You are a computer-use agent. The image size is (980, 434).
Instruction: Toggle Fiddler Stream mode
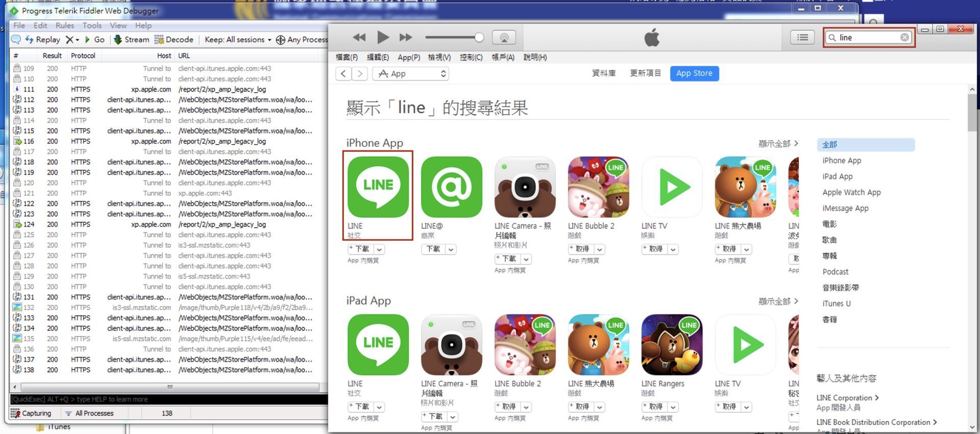(x=132, y=39)
